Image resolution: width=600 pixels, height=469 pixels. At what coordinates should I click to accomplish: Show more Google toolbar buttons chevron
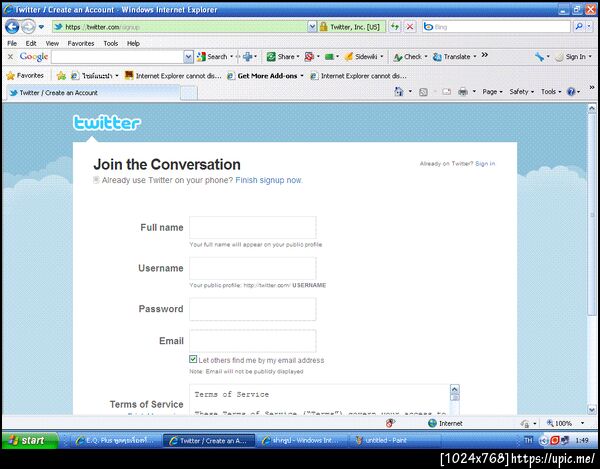coord(484,55)
